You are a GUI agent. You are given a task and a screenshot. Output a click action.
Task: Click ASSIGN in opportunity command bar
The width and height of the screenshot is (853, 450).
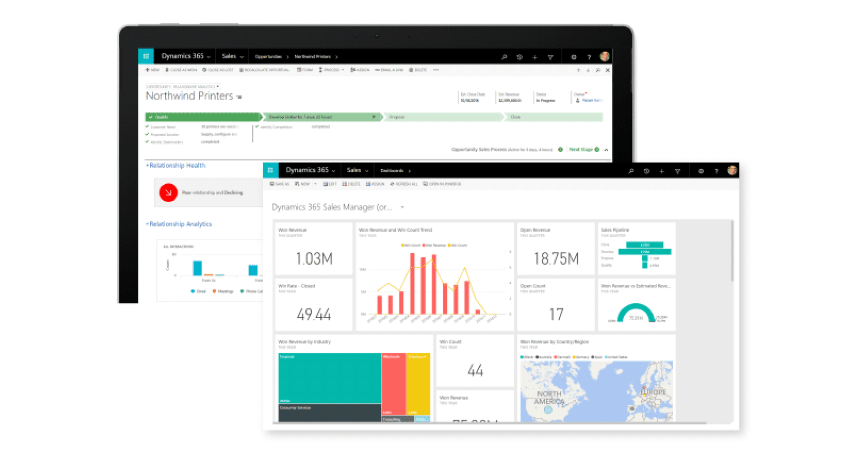[x=360, y=70]
